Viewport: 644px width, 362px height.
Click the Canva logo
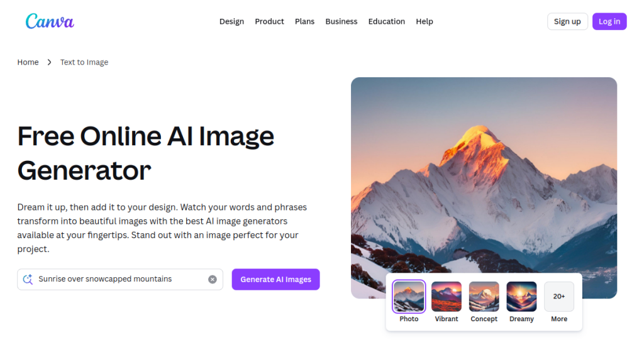(x=50, y=21)
